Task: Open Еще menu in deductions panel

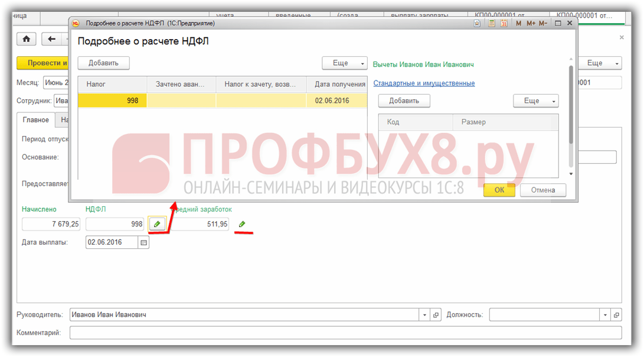Action: [535, 100]
